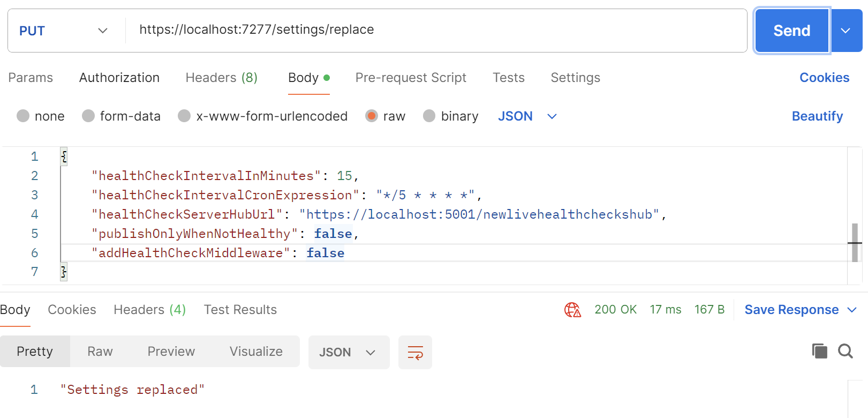Open the request Settings tab

576,78
